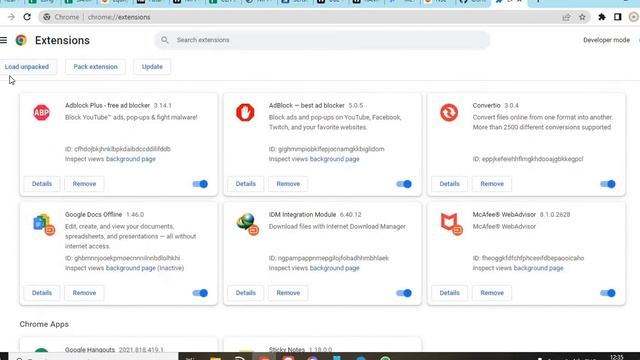Switch off McAfee WebAdvisor toggle
640x360 pixels.
607,293
